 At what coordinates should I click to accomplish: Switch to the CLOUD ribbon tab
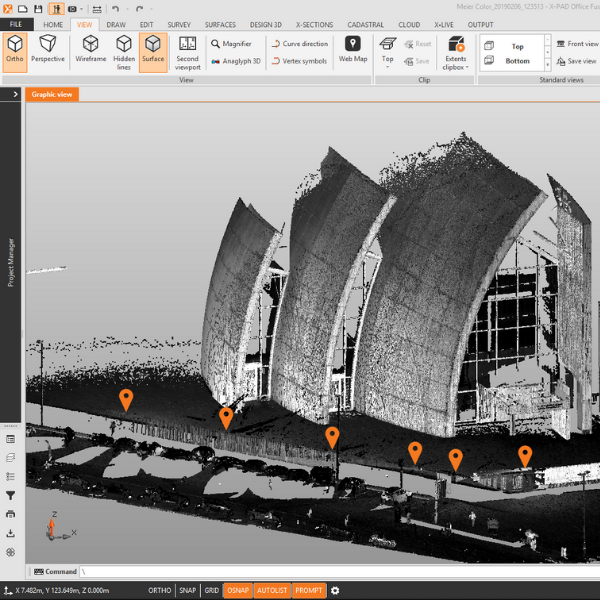[x=409, y=24]
